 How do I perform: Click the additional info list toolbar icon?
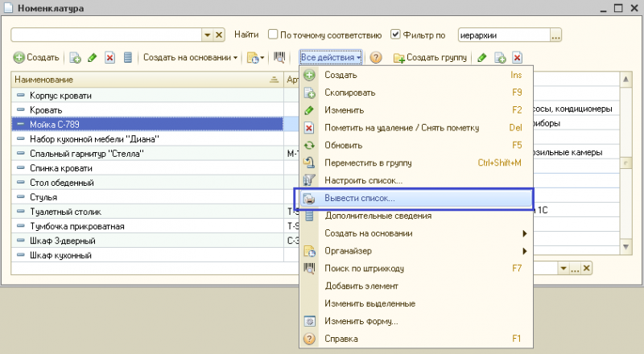[128, 57]
